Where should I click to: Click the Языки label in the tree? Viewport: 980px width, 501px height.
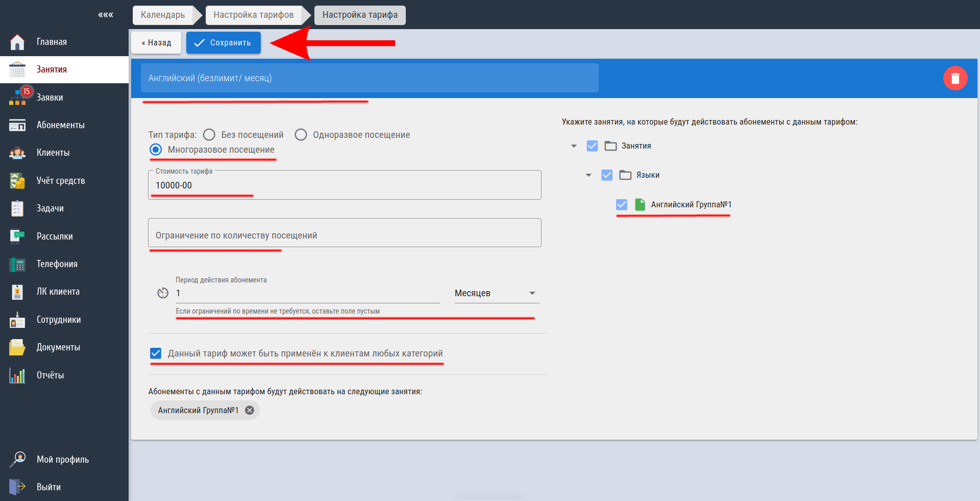[648, 175]
